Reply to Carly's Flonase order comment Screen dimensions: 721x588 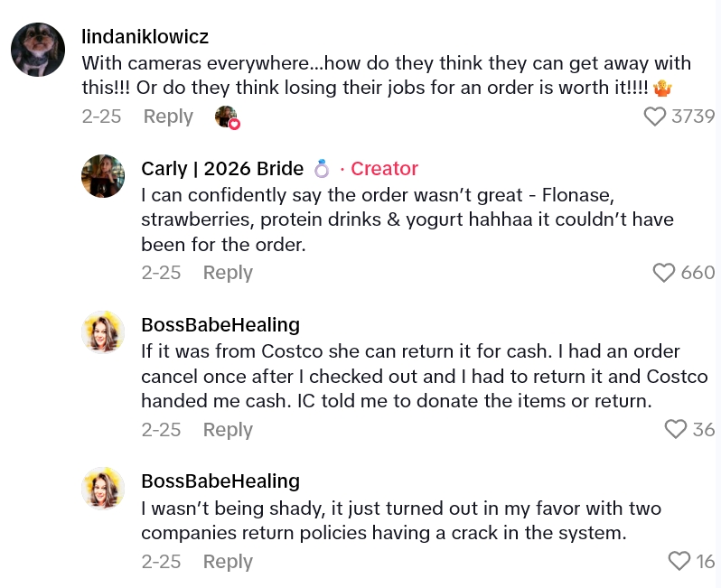(x=228, y=273)
